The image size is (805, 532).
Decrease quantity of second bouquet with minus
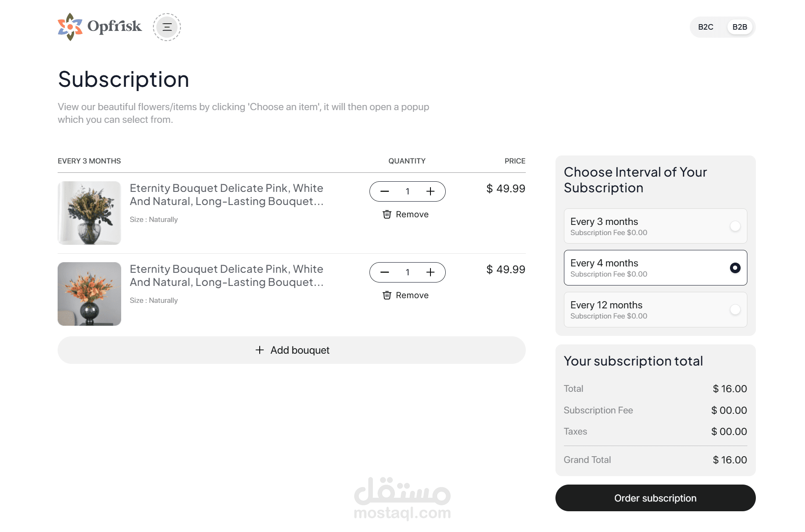point(385,272)
